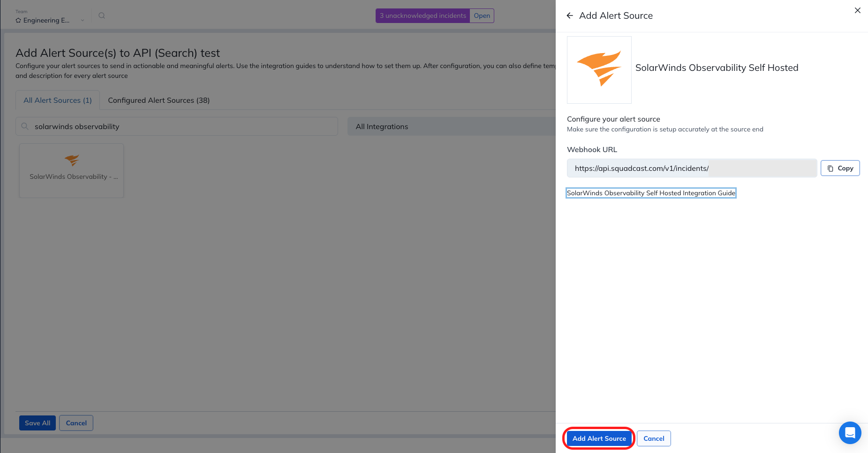
Task: Click the magnifier icon beside the team selector
Action: 102,15
